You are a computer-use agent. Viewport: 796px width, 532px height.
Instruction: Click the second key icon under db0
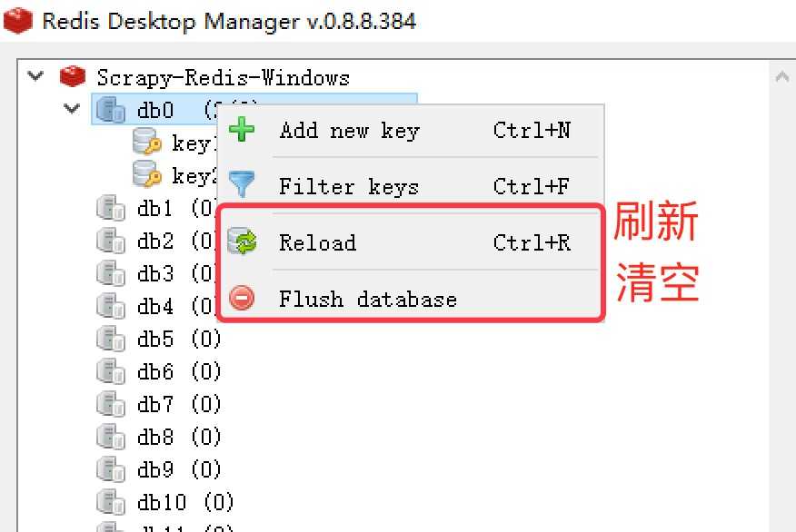tap(146, 175)
